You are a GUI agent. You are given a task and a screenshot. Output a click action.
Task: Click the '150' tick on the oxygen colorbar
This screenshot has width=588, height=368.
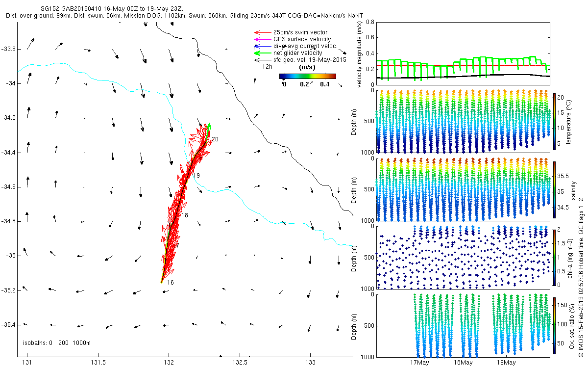click(x=563, y=305)
